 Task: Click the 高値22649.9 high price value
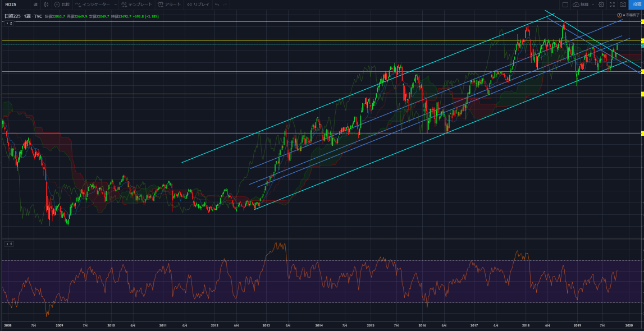(x=76, y=16)
